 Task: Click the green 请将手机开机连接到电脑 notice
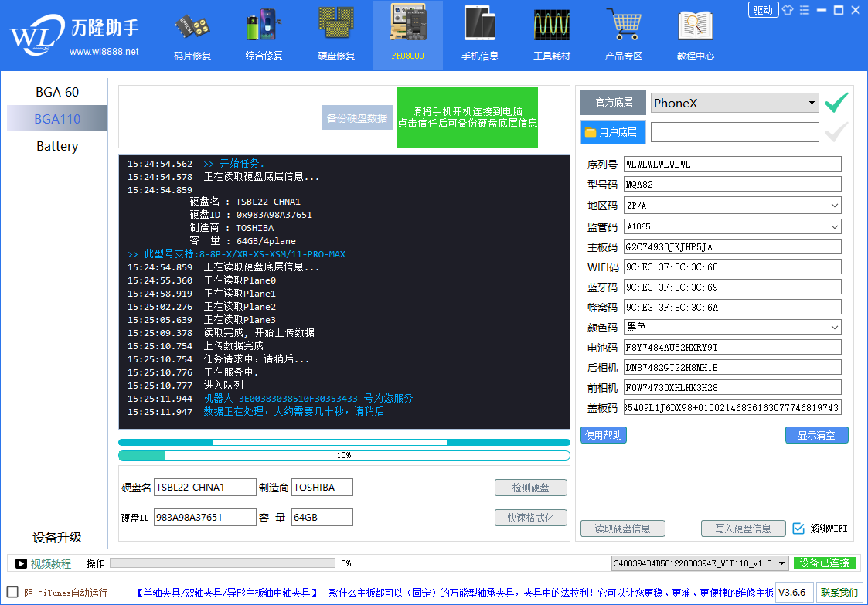(467, 117)
